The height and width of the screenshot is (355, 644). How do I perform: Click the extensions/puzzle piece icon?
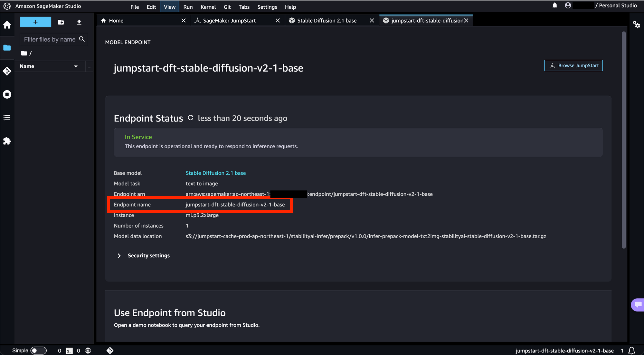coord(6,141)
